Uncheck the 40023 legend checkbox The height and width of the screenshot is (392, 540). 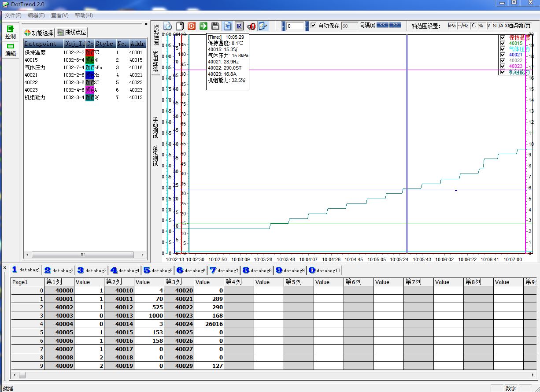tap(503, 66)
